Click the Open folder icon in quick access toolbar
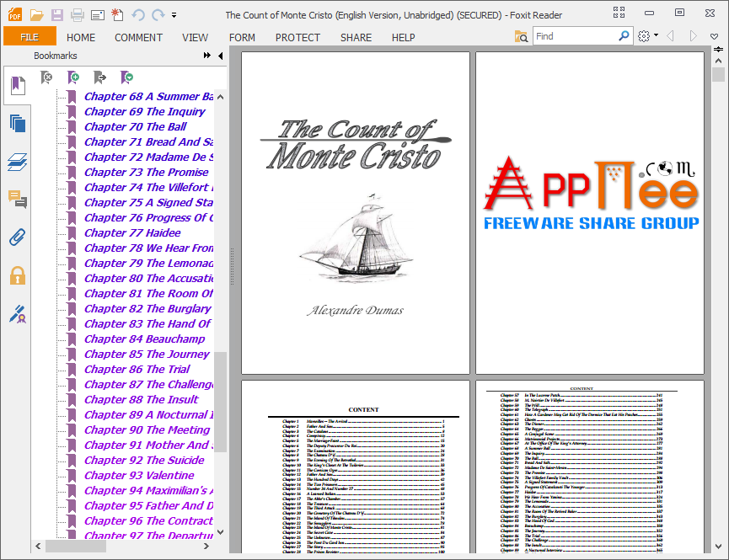This screenshot has height=560, width=729. tap(37, 15)
